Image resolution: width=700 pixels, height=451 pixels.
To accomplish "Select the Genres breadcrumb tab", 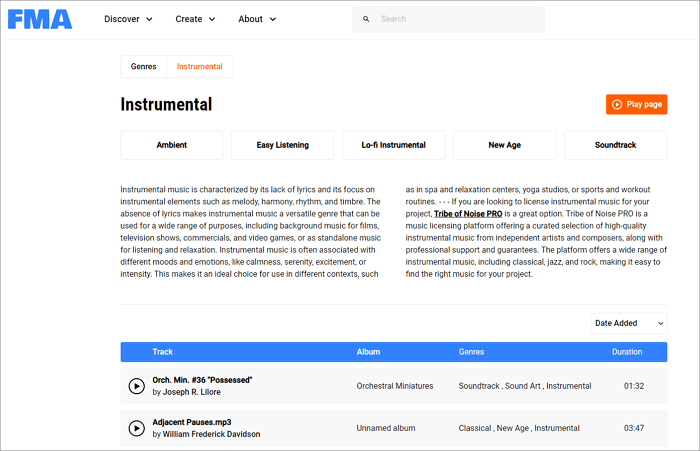I will [144, 67].
